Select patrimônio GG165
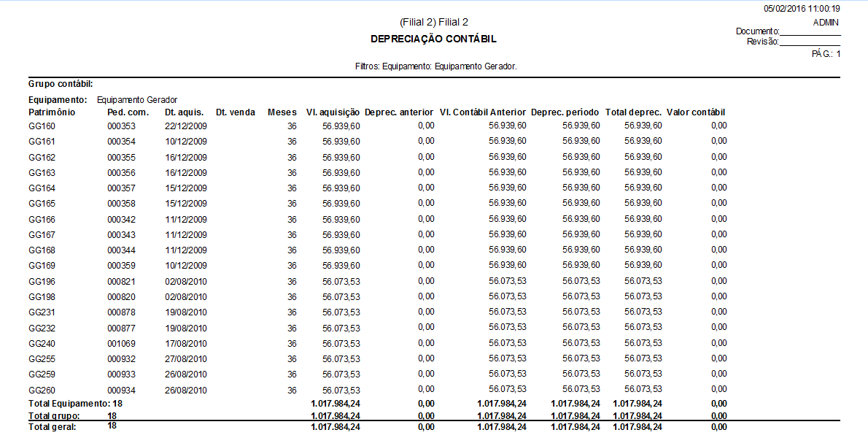 coord(42,204)
